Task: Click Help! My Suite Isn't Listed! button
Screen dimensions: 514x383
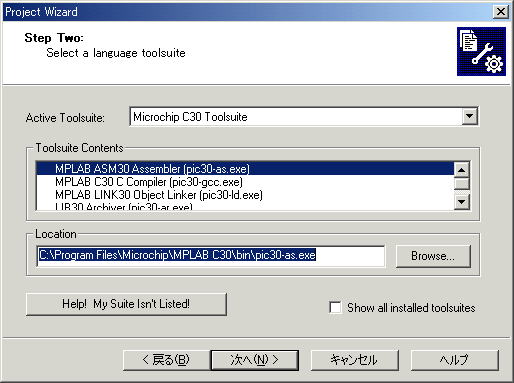Action: point(126,304)
